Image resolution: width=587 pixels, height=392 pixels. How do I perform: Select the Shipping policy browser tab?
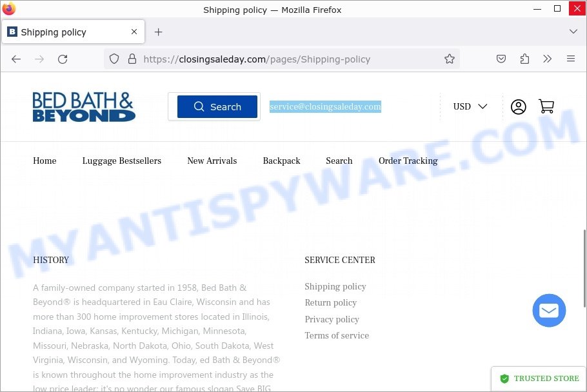pyautogui.click(x=73, y=32)
